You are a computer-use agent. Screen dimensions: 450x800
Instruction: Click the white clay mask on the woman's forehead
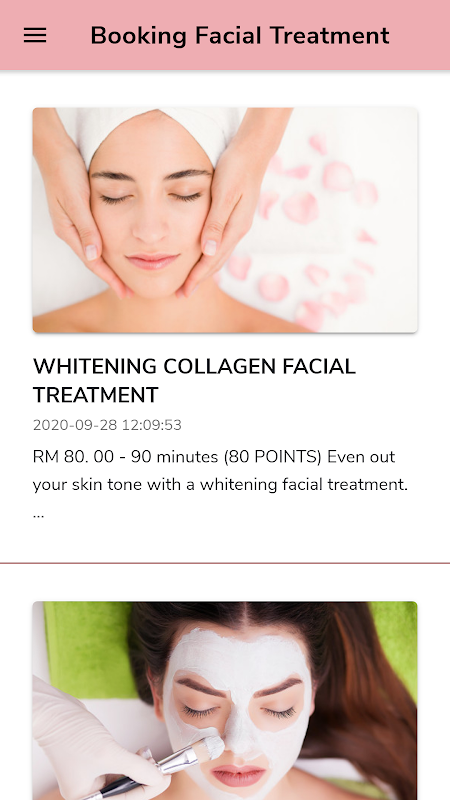pyautogui.click(x=240, y=653)
